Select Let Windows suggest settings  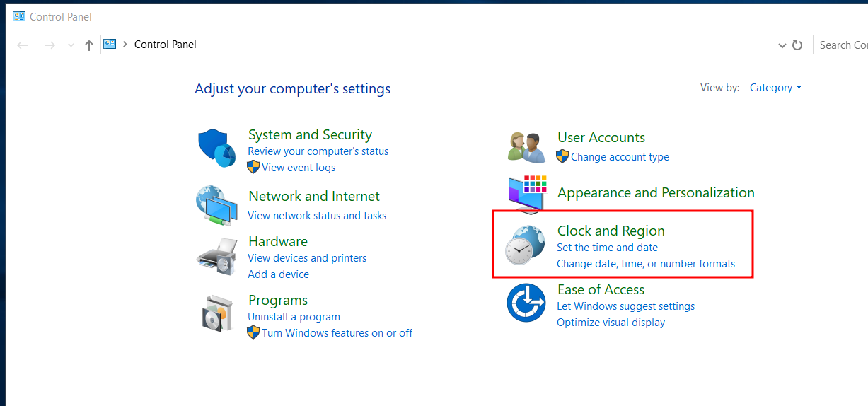pos(625,306)
